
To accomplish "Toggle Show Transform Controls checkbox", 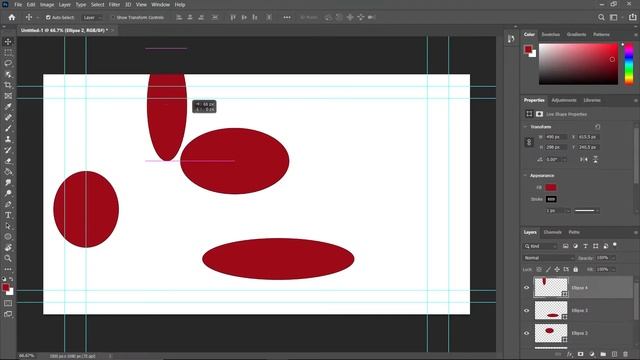I will (x=113, y=18).
